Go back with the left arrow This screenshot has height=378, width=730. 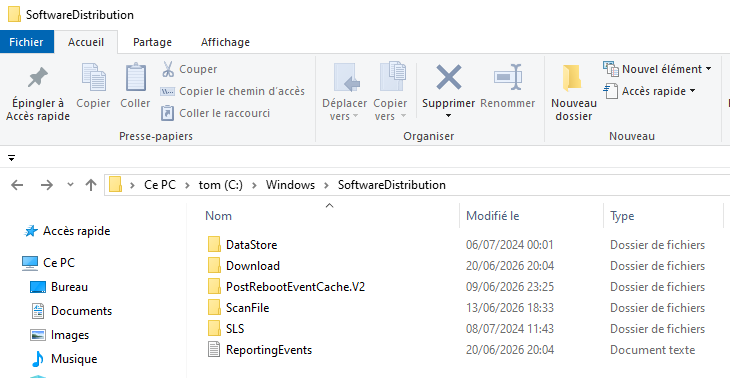(x=17, y=185)
